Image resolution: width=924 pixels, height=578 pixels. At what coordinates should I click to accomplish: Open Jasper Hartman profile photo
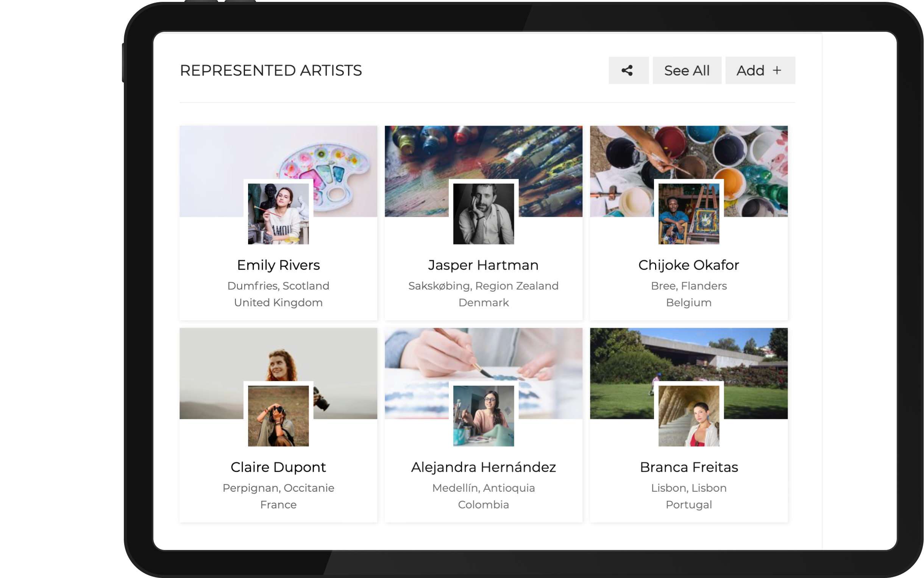[484, 214]
